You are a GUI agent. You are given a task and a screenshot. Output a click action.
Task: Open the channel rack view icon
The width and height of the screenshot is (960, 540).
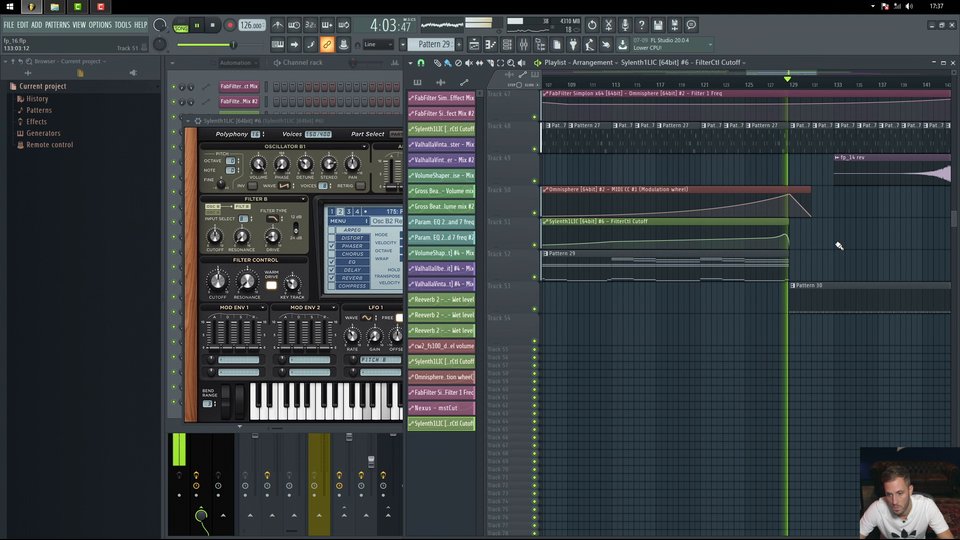coord(508,44)
